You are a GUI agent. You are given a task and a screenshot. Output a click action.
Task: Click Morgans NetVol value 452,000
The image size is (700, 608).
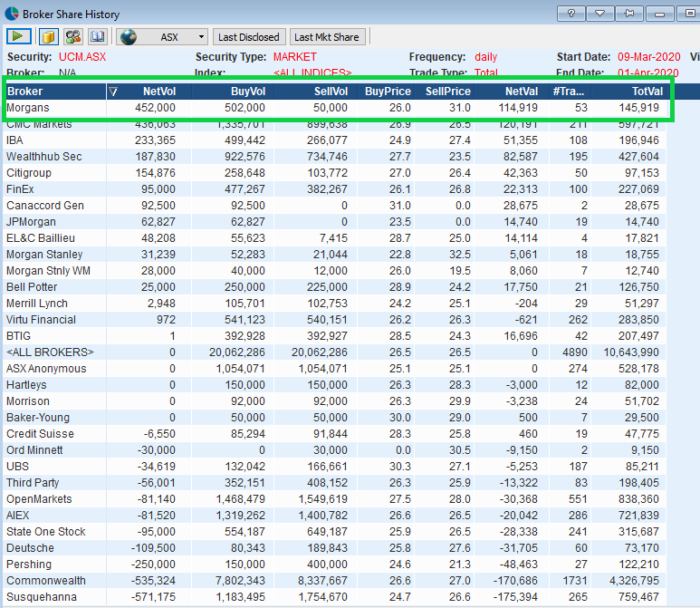[x=155, y=108]
